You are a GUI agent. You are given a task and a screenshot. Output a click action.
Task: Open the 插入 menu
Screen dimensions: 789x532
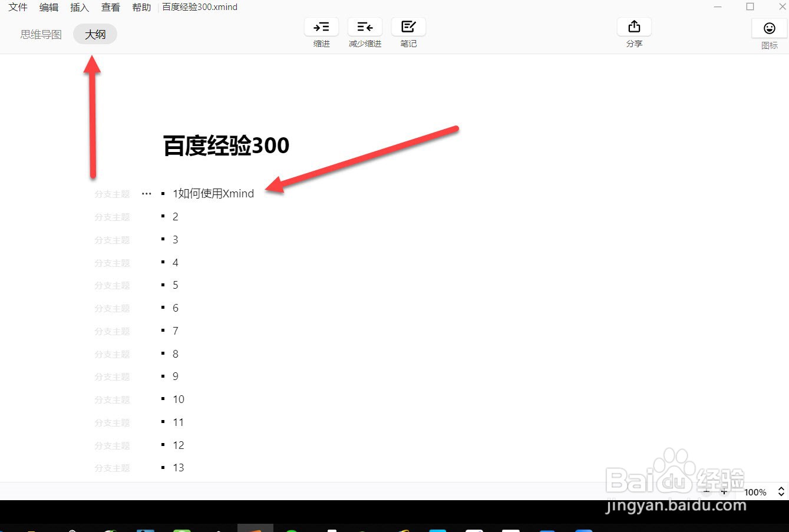[80, 7]
